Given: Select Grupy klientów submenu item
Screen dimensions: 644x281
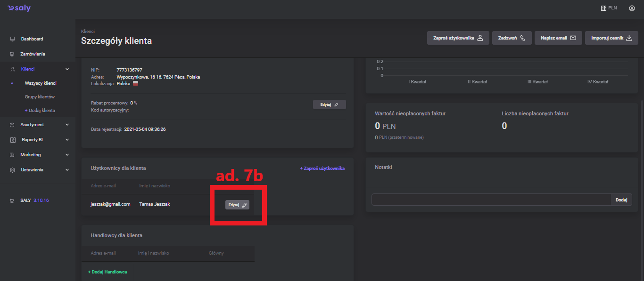Looking at the screenshot, I should point(40,97).
